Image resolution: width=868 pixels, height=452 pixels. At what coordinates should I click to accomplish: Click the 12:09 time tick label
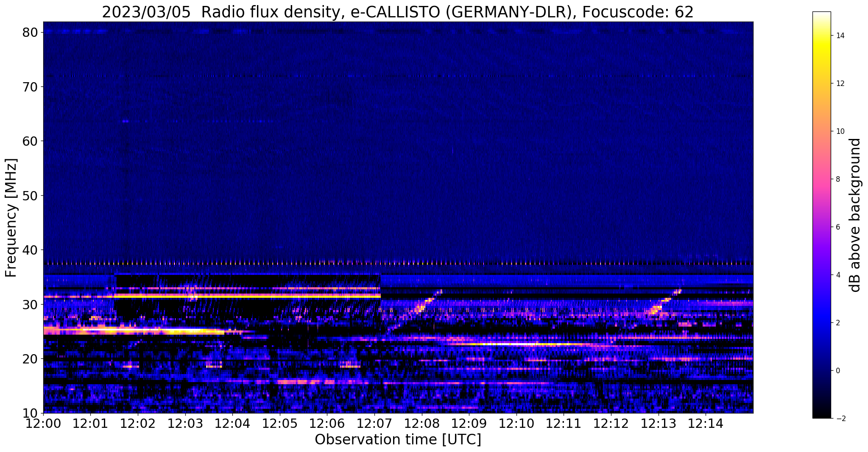click(469, 423)
